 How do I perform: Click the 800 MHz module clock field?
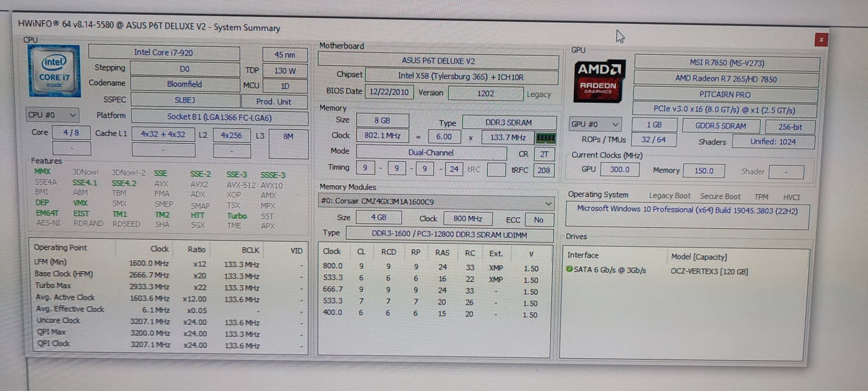click(x=468, y=219)
